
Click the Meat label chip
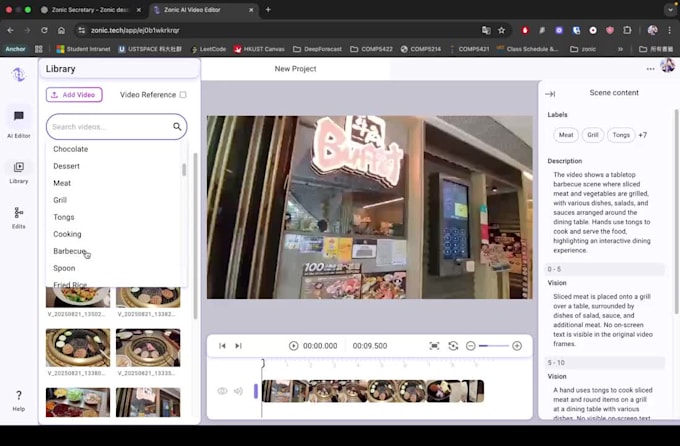point(566,135)
